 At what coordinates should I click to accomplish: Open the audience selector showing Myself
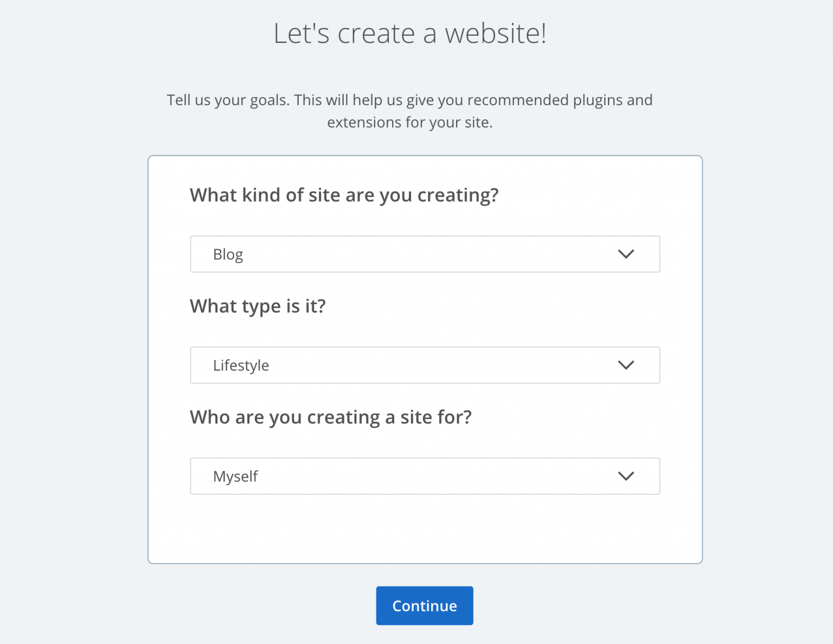point(425,476)
